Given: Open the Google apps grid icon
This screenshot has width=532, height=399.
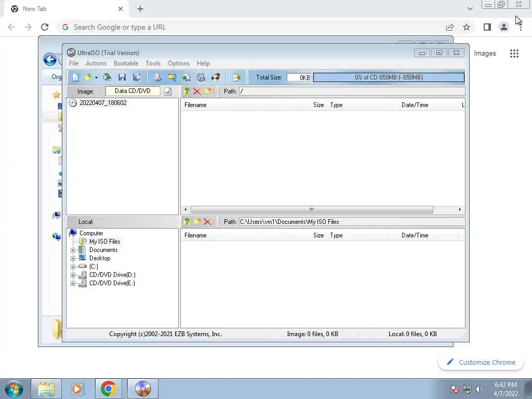Looking at the screenshot, I should point(514,54).
